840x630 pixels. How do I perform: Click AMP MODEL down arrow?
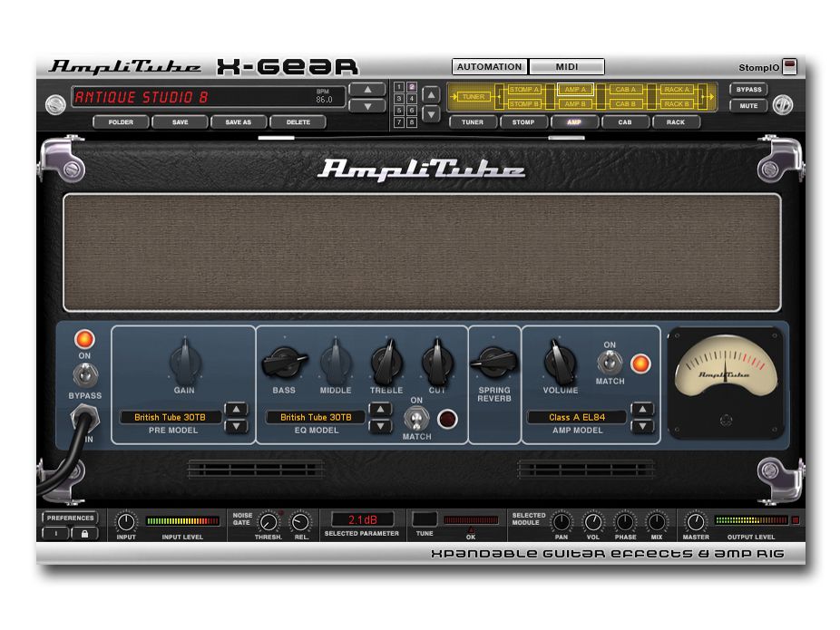pos(642,426)
